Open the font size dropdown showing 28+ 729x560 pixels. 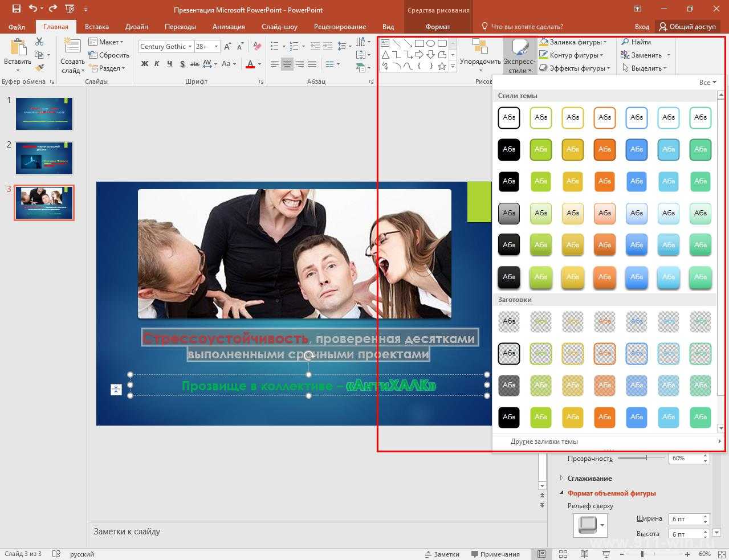(216, 47)
